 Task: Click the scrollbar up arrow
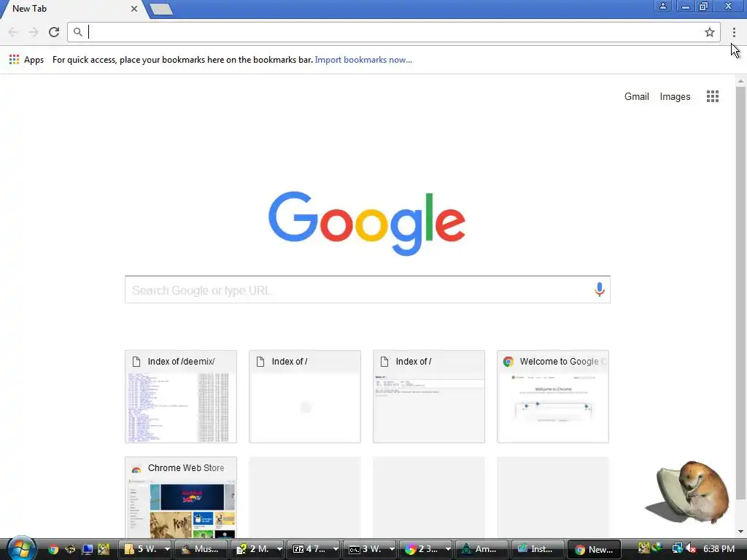pyautogui.click(x=741, y=81)
